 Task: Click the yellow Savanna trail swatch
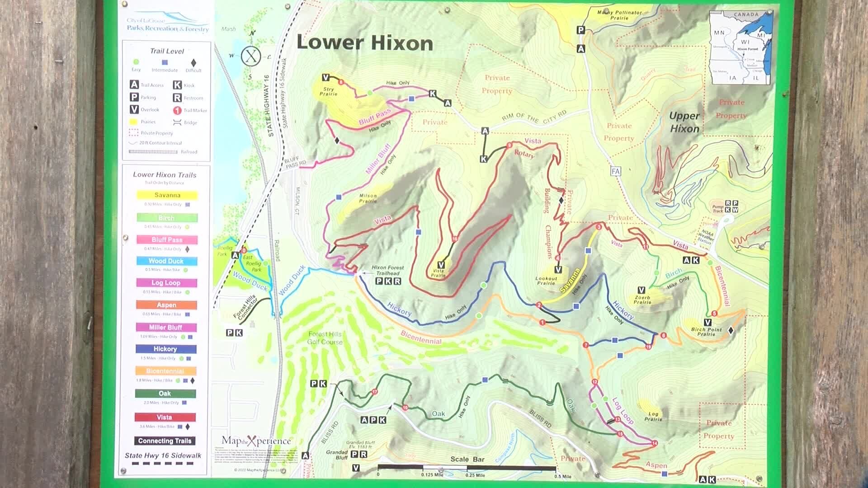point(167,195)
